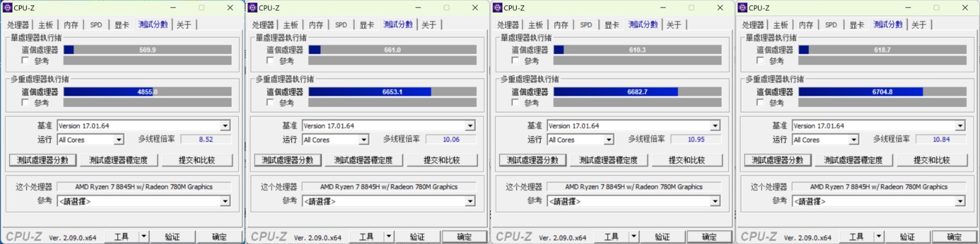Enable multi-thread 參考 checkbox in the 6653.1 window

pos(270,102)
